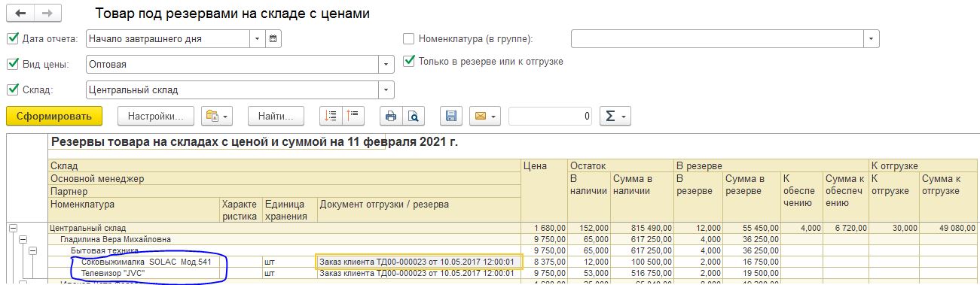Open Склад dropdown arrow
Image resolution: width=980 pixels, height=285 pixels.
386,89
